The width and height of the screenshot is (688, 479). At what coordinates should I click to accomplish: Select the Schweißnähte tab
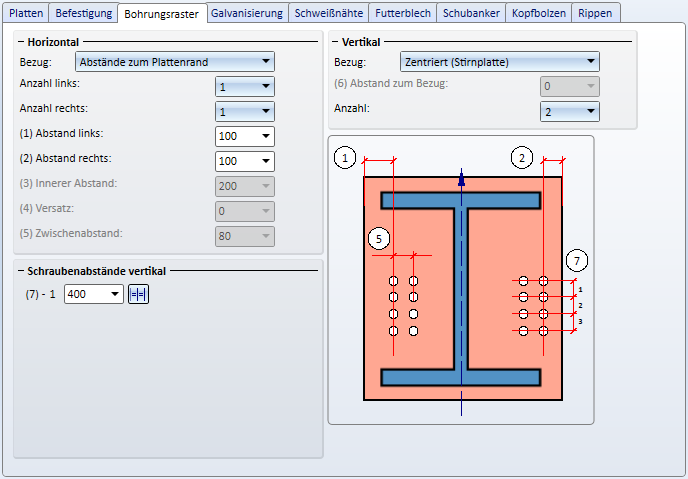329,13
